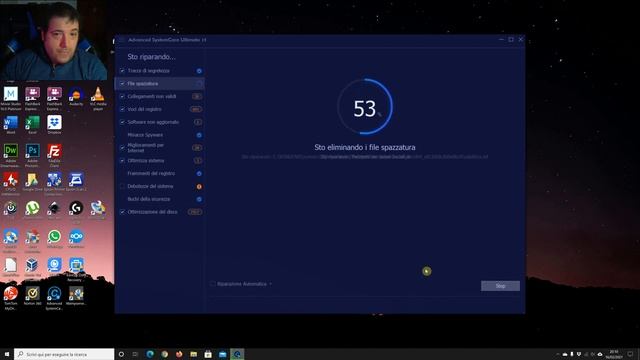The width and height of the screenshot is (640, 360).
Task: Stop the repair with Stop button
Action: pos(500,286)
